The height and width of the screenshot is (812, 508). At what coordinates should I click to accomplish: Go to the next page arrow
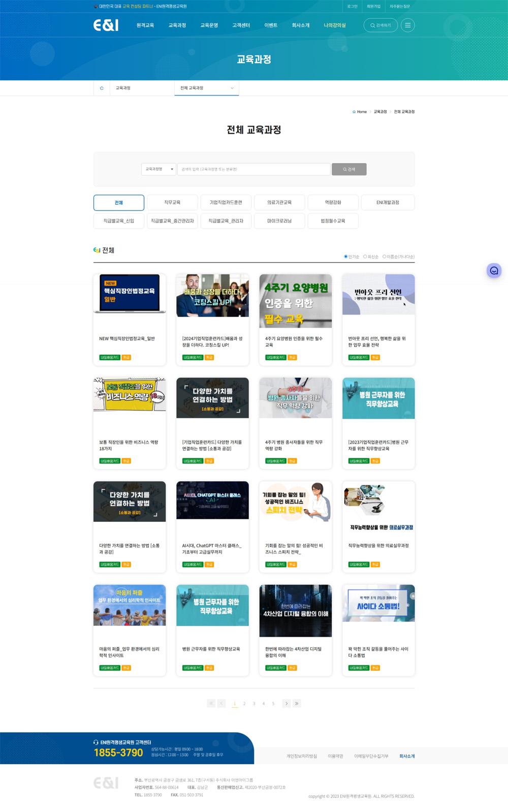(x=287, y=703)
